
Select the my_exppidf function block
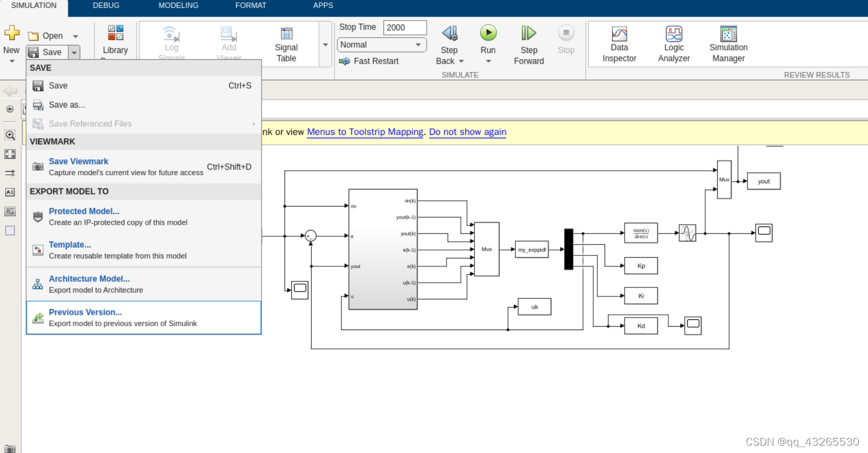click(x=532, y=249)
